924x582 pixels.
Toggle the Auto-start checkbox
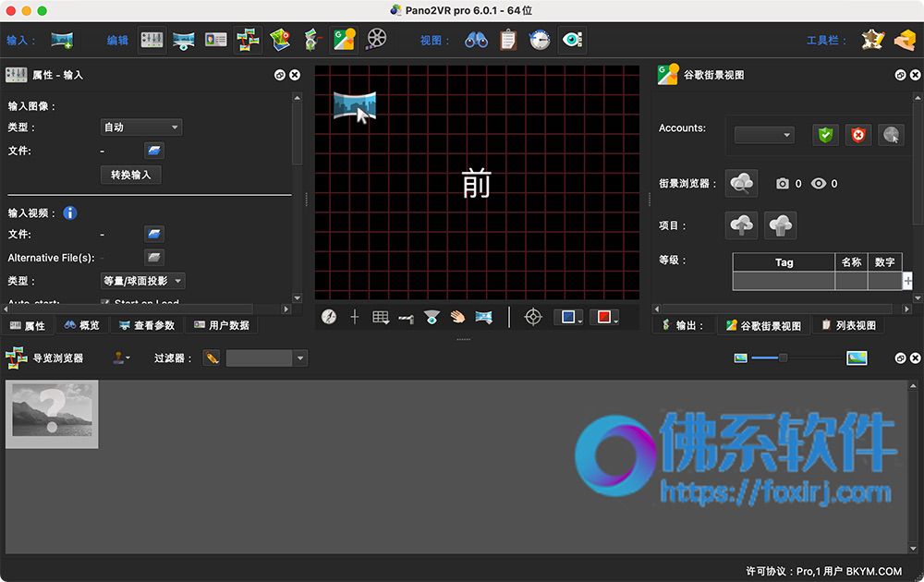105,302
